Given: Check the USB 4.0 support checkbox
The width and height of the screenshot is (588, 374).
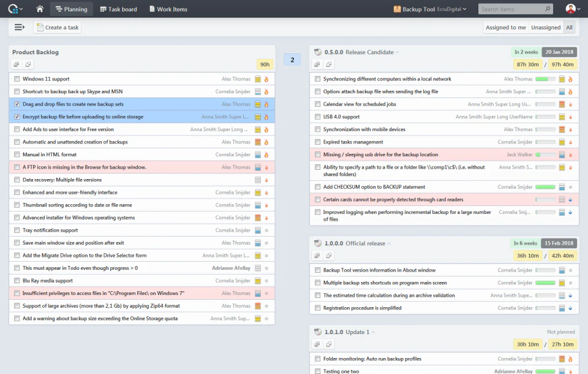Looking at the screenshot, I should click(x=318, y=116).
